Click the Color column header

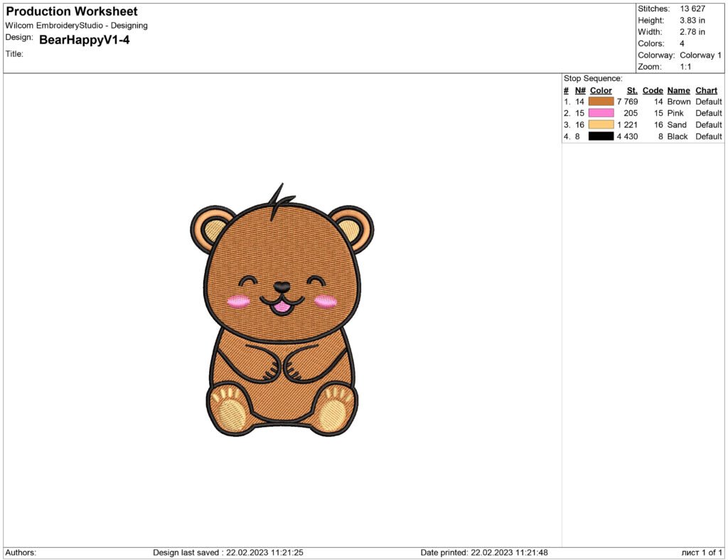(600, 90)
